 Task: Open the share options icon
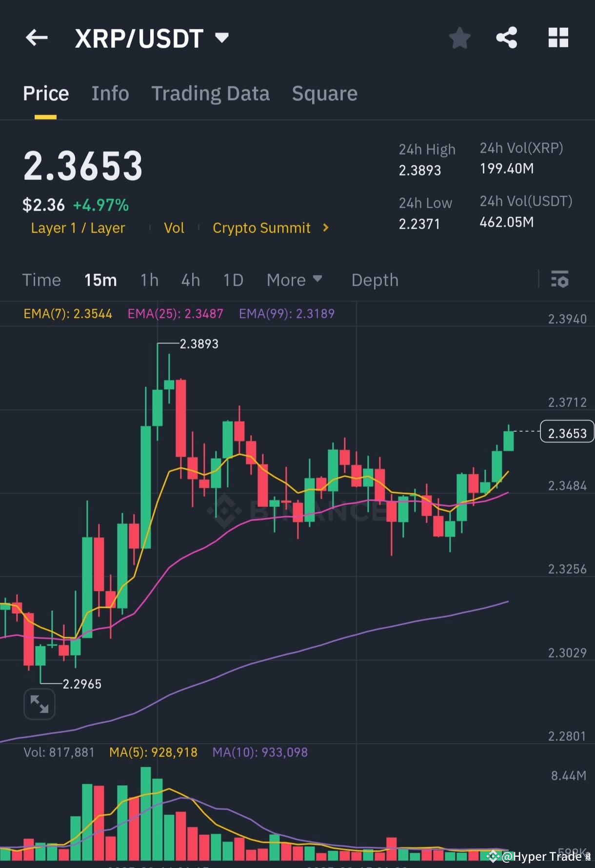click(x=507, y=38)
